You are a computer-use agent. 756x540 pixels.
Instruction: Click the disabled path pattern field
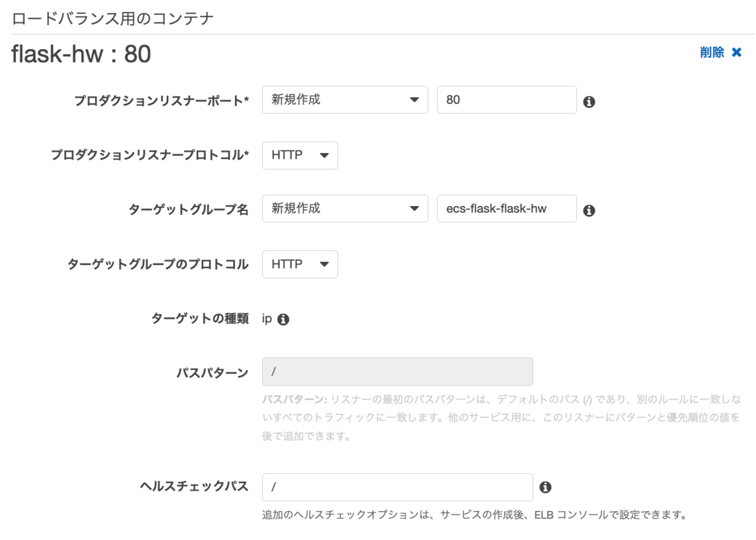coord(397,372)
